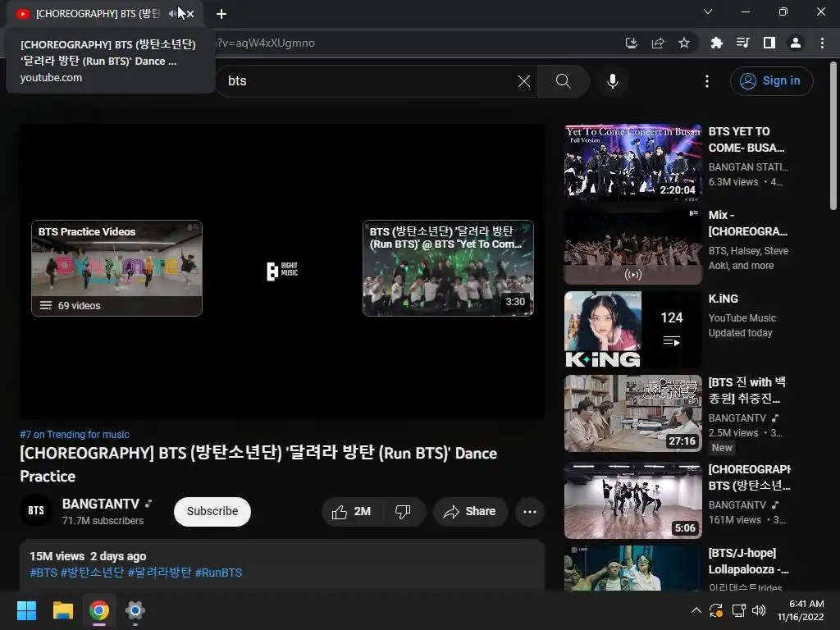The width and height of the screenshot is (840, 630).
Task: Open 5:06 CHOREOGRAPHY video thumbnail
Action: pyautogui.click(x=632, y=500)
